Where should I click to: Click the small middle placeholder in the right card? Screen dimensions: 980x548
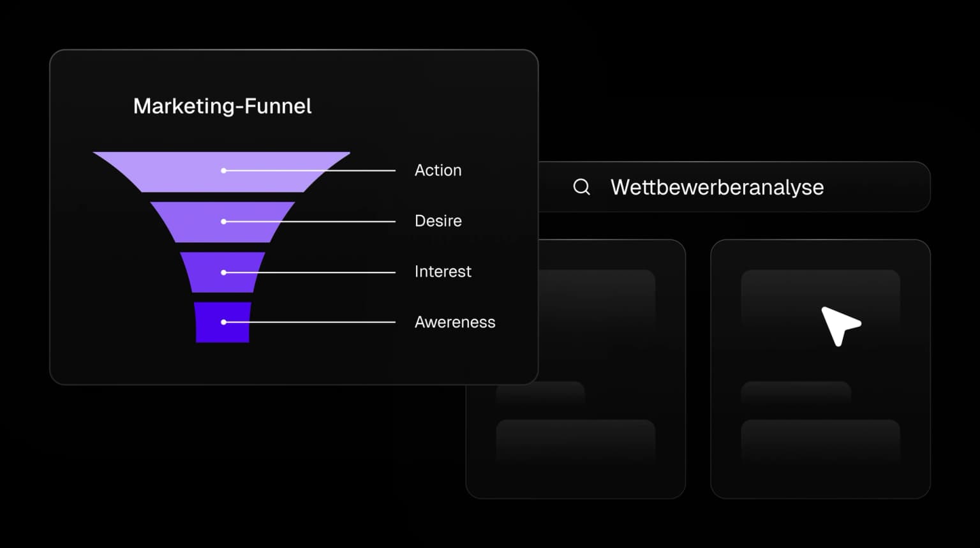[x=796, y=392]
